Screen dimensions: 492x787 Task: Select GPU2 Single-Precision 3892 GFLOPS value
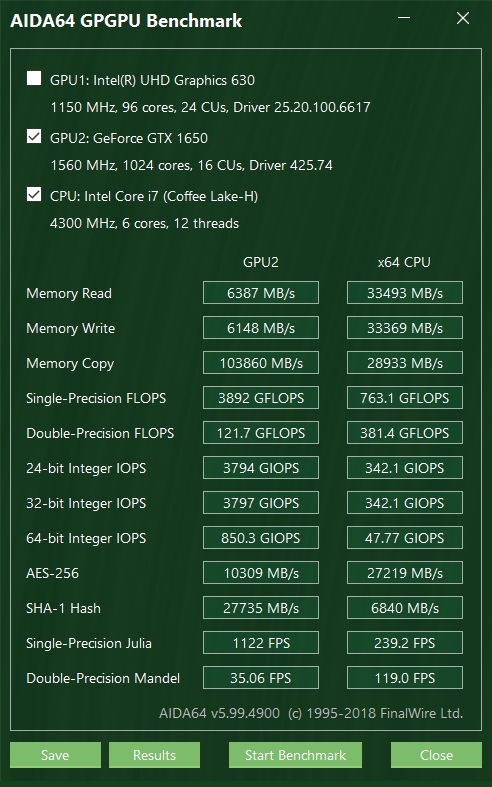point(261,398)
